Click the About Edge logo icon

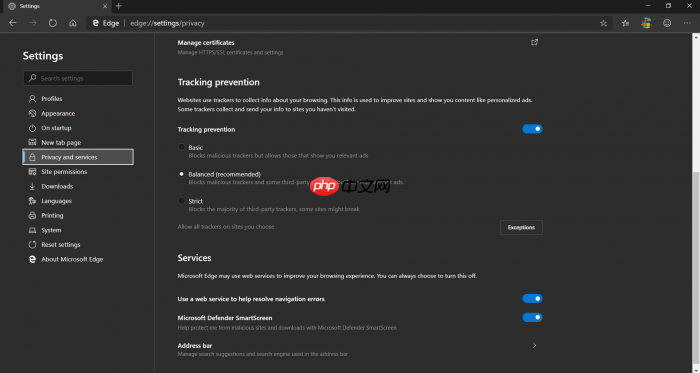point(32,259)
